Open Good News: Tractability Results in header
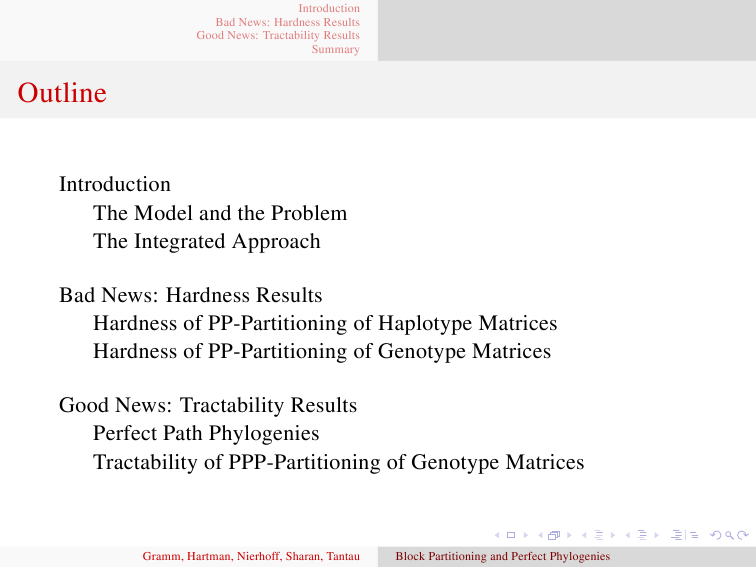The image size is (756, 567). 278,36
